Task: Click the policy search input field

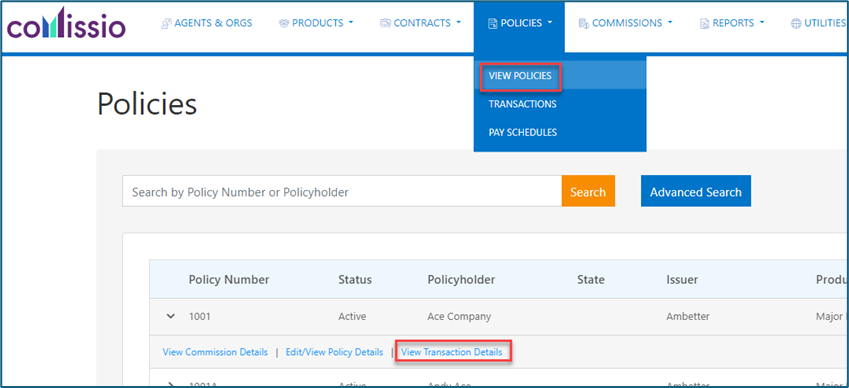Action: pos(342,191)
